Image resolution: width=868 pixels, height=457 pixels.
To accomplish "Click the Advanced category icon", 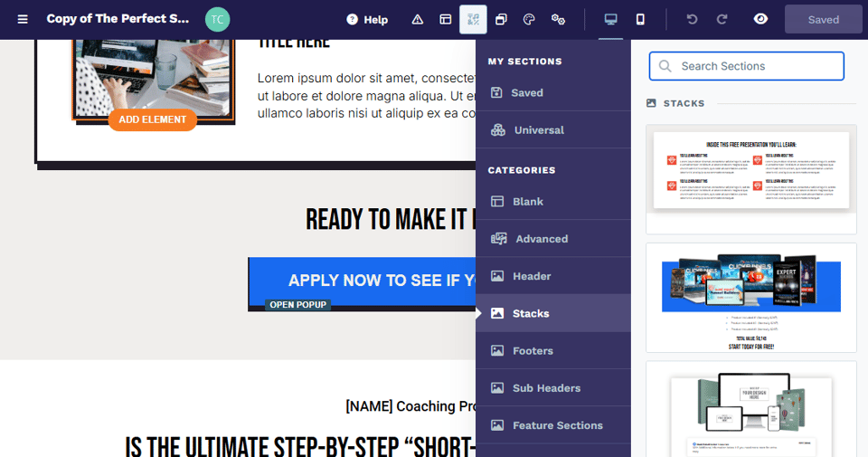I will 499,239.
